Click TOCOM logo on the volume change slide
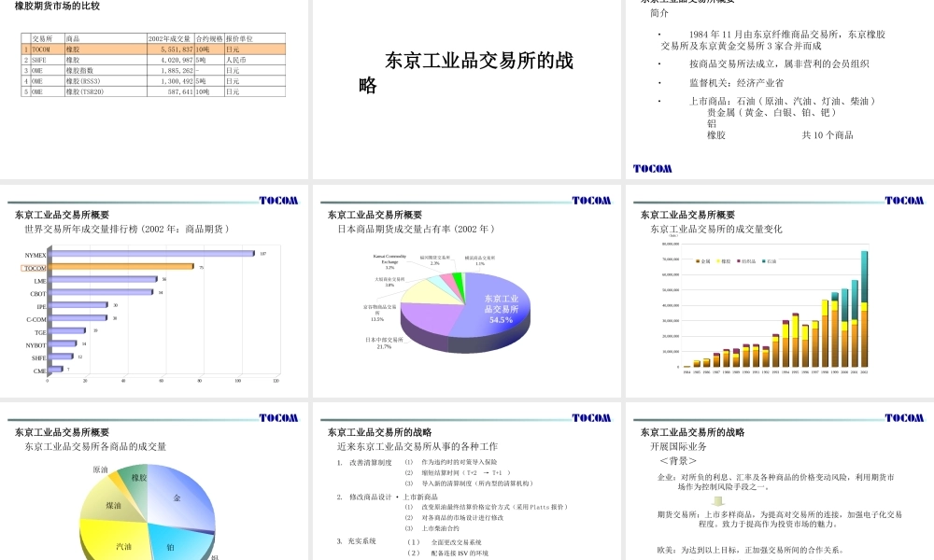 tap(903, 201)
